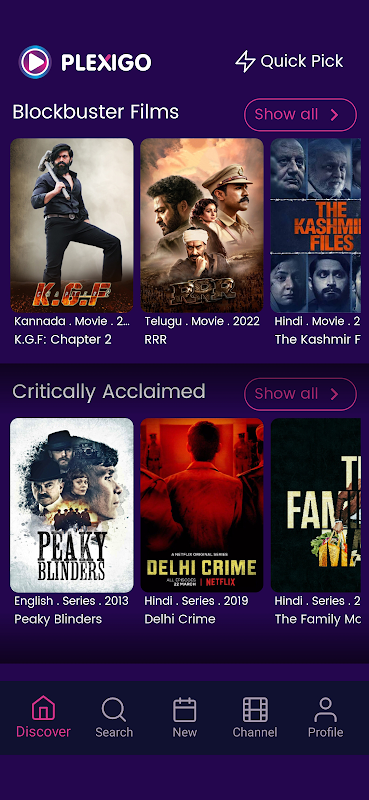This screenshot has width=369, height=800.
Task: Open the RRR movie poster
Action: tap(202, 225)
